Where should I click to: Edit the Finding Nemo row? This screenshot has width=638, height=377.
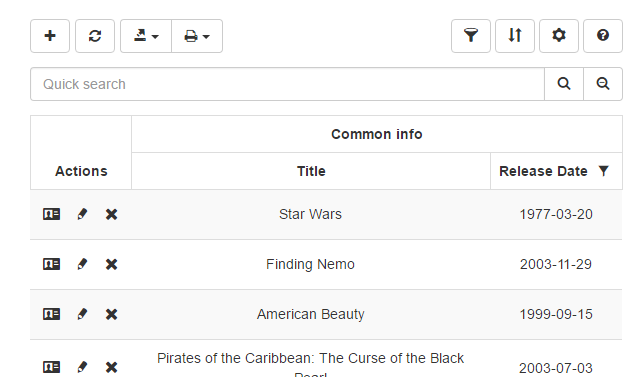coord(82,264)
